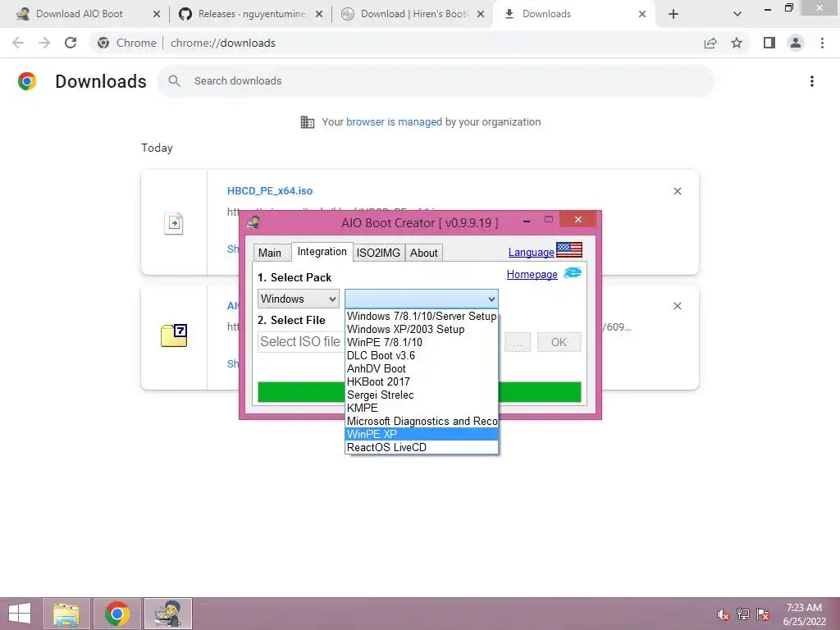840x630 pixels.
Task: Open File Explorer from taskbar
Action: point(66,614)
